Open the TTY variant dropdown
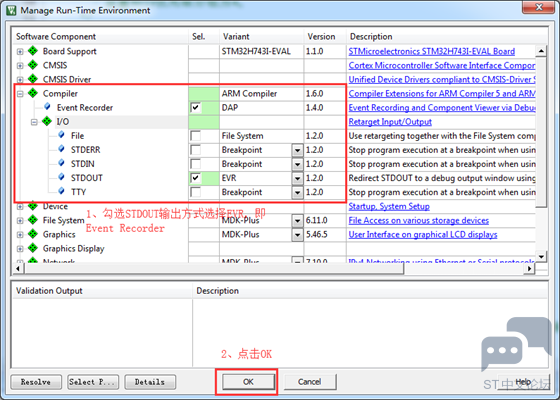 297,192
